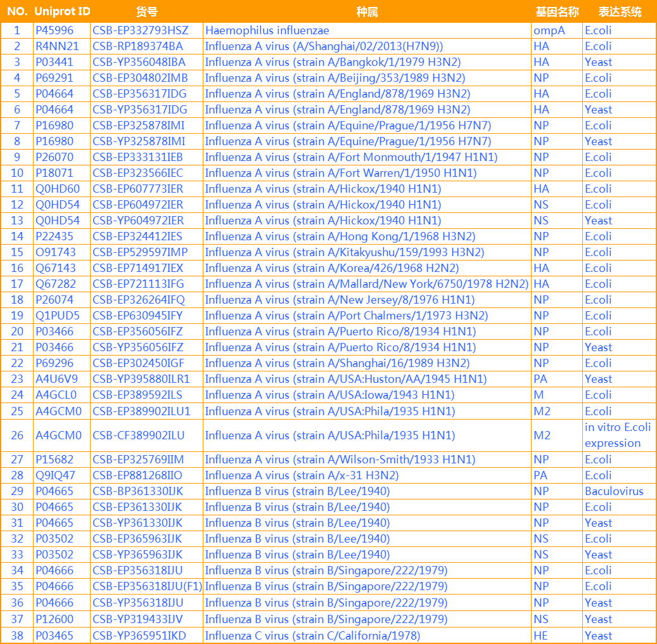Open Influenza C virus California/1978 entry
Screen dimensions: 657x644
point(312,635)
